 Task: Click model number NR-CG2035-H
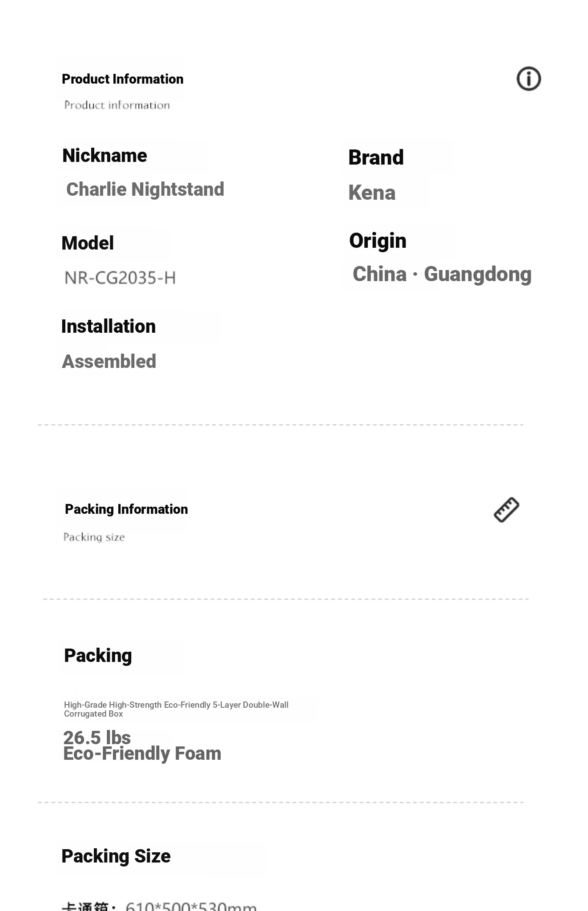120,278
